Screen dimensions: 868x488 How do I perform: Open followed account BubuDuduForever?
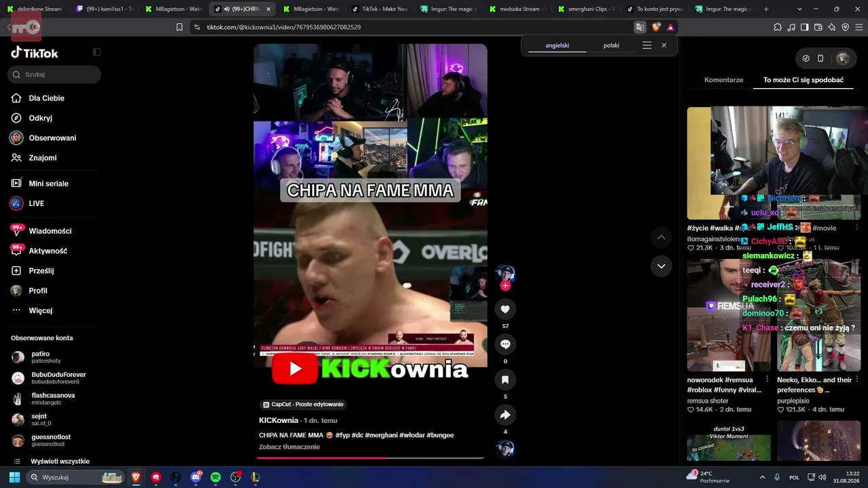58,378
